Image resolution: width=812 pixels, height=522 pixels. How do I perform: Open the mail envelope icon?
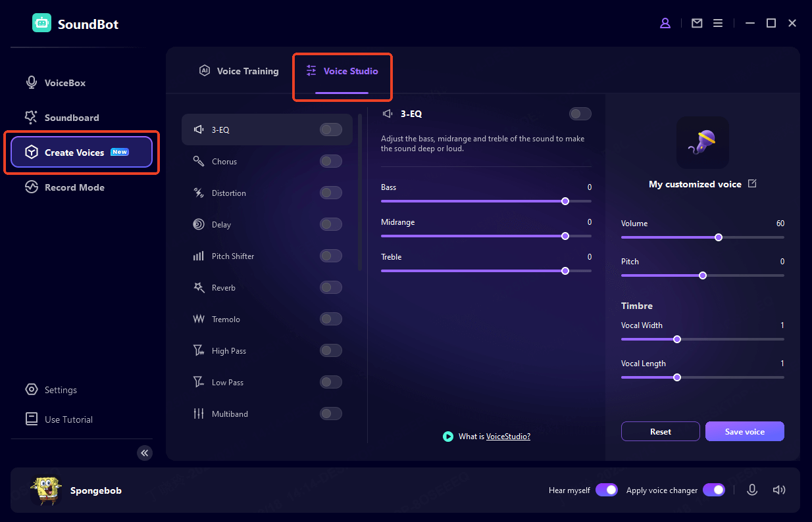pos(697,23)
